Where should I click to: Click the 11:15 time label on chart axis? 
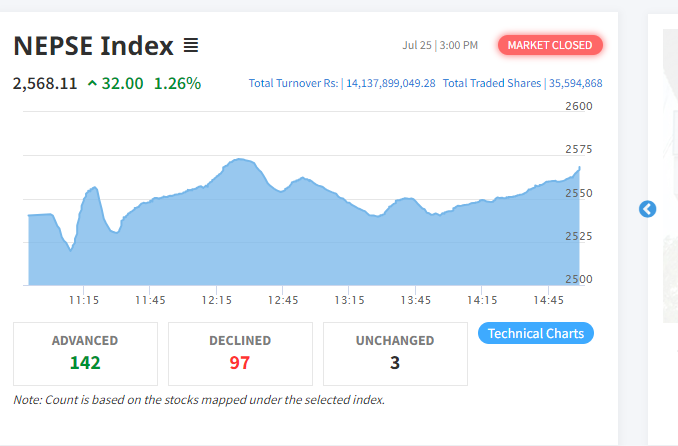[83, 300]
